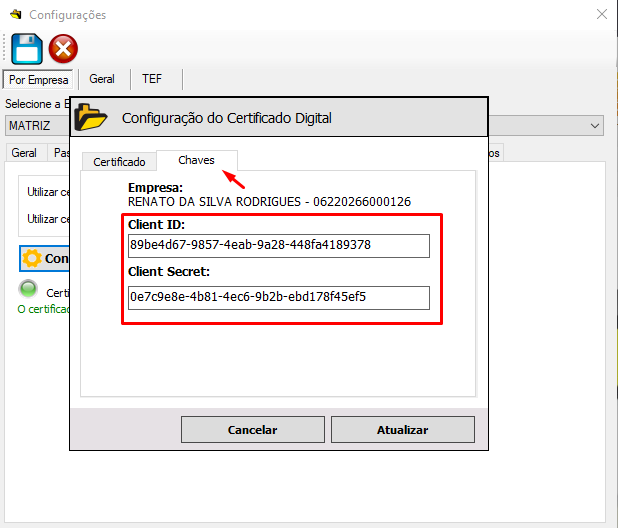Switch to the Certificado tab in the dialog

(119, 162)
